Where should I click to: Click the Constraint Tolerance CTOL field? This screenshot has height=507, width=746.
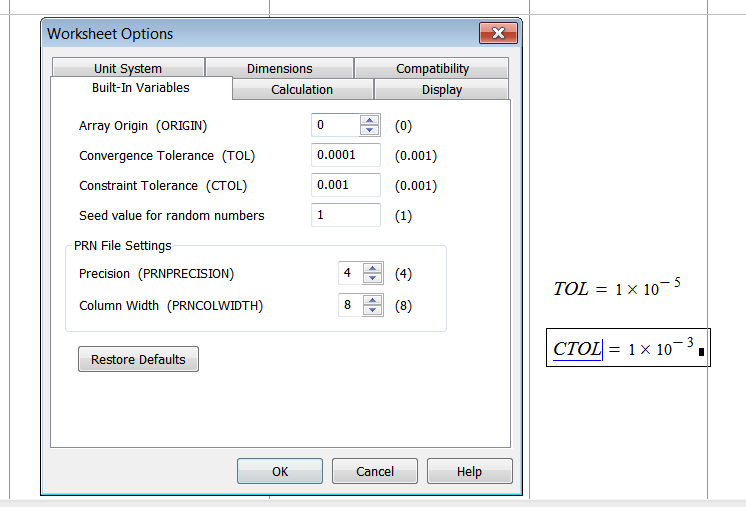[x=346, y=185]
